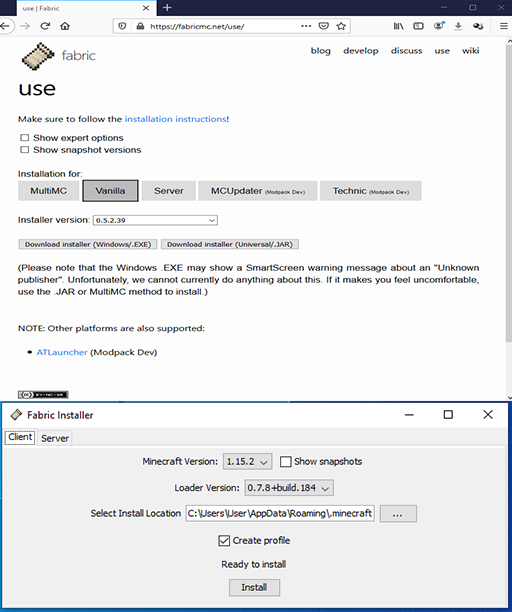
Task: Expand the Loader Version dropdown
Action: [289, 488]
